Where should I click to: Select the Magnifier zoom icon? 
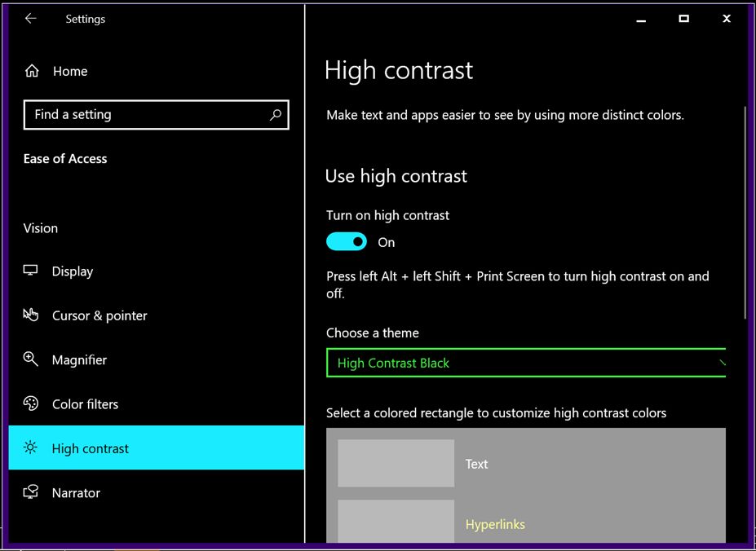[30, 359]
